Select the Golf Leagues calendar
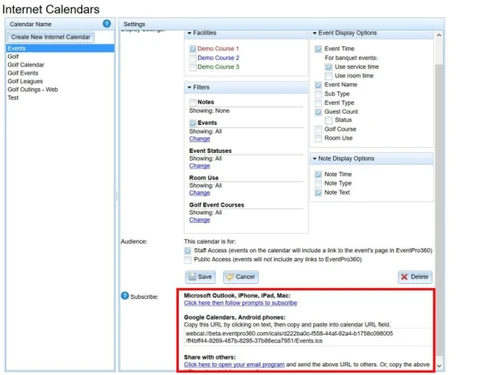This screenshot has height=375, width=500. point(60,81)
